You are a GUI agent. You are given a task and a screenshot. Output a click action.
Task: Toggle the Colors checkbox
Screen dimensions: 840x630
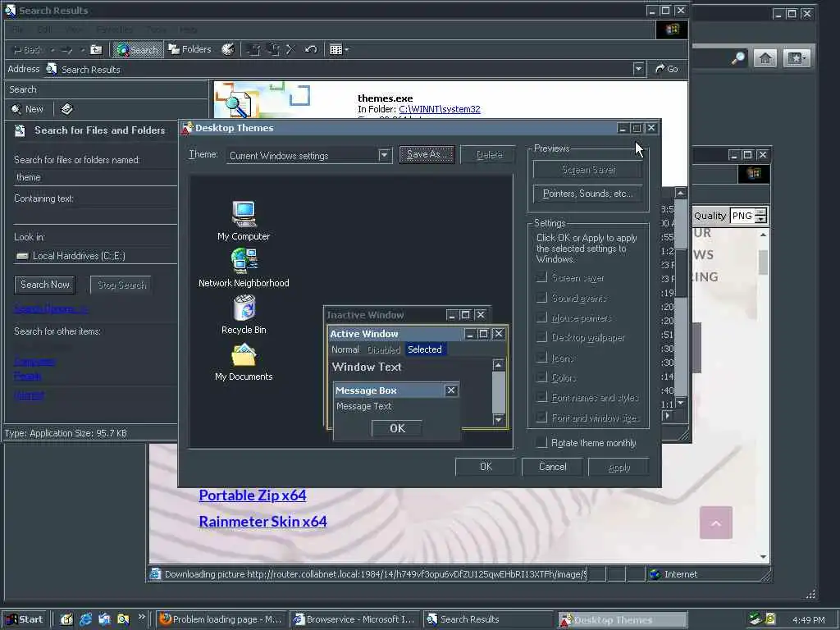tap(542, 377)
